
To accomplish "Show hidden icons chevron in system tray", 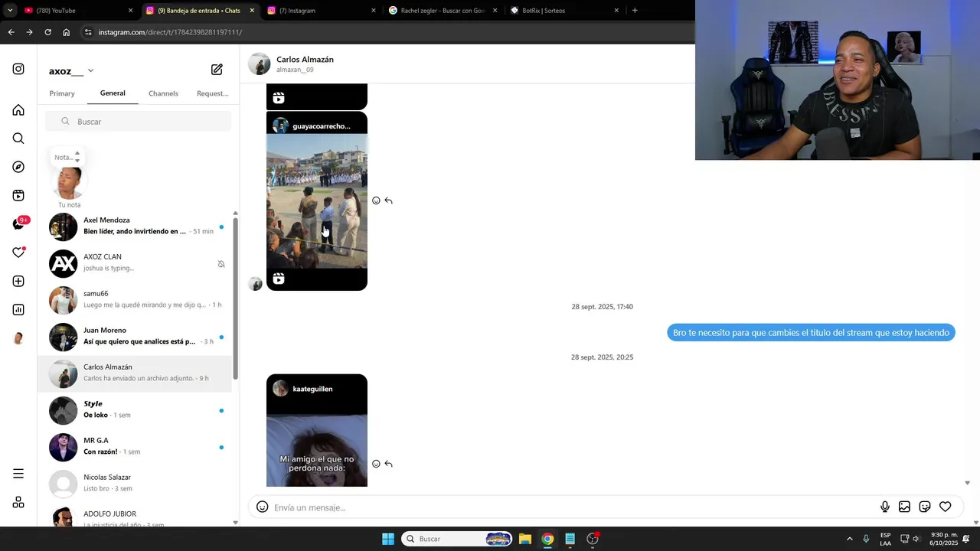I will [849, 539].
